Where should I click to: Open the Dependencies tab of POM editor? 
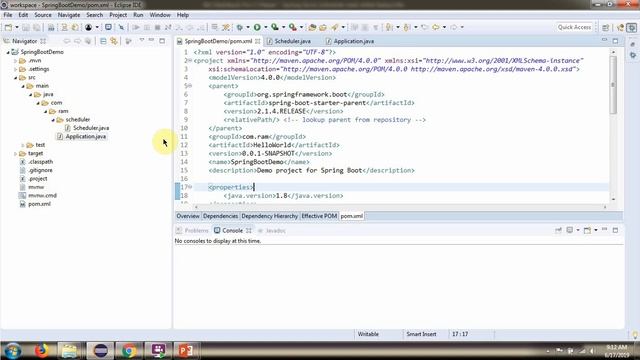tap(220, 216)
